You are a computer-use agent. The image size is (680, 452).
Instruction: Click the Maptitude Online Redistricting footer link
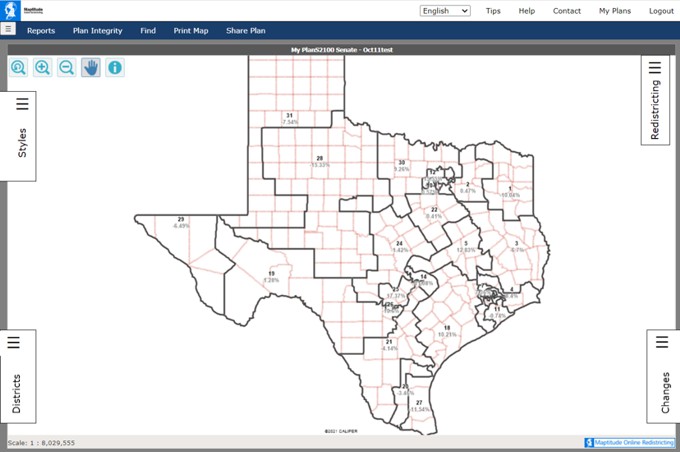pos(630,442)
